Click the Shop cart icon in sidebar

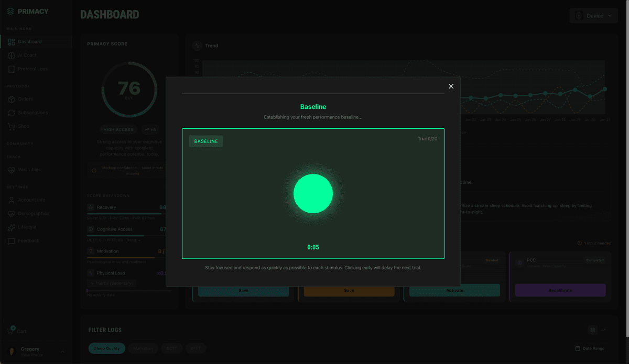[12, 126]
